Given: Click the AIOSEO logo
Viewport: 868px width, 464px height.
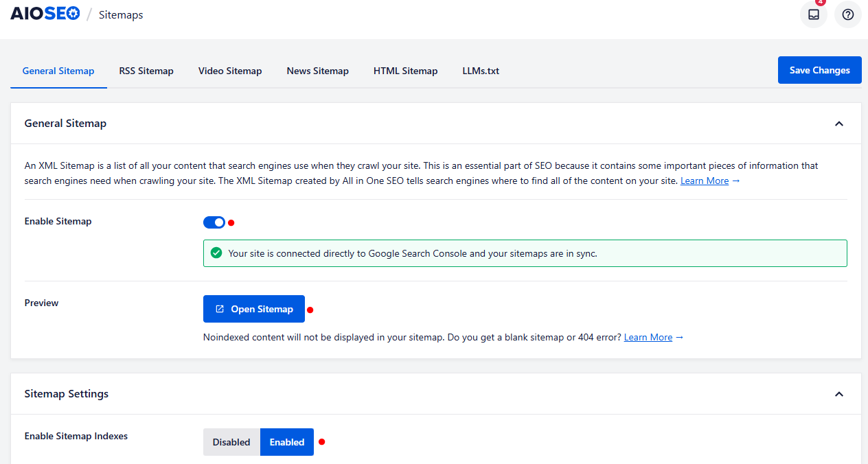Looking at the screenshot, I should tap(45, 12).
